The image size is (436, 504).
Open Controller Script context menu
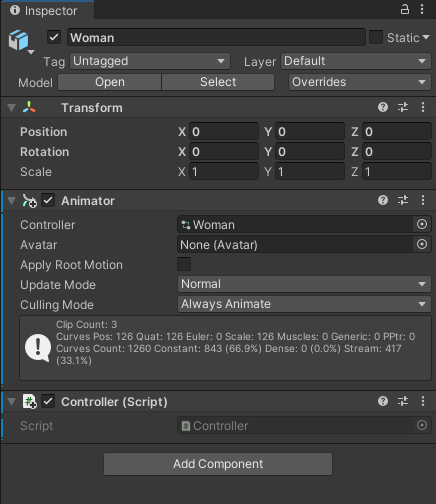click(423, 401)
